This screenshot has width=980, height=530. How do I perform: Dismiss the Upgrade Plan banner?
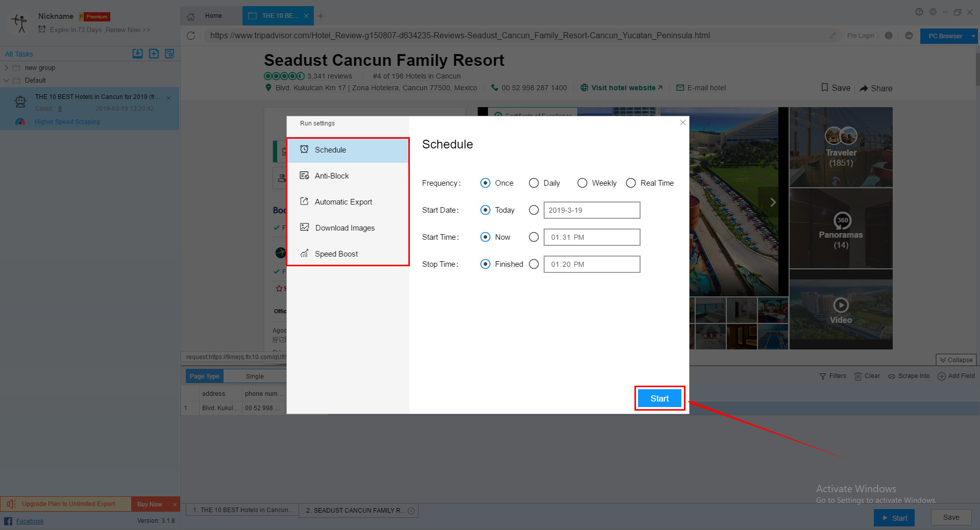pos(175,504)
